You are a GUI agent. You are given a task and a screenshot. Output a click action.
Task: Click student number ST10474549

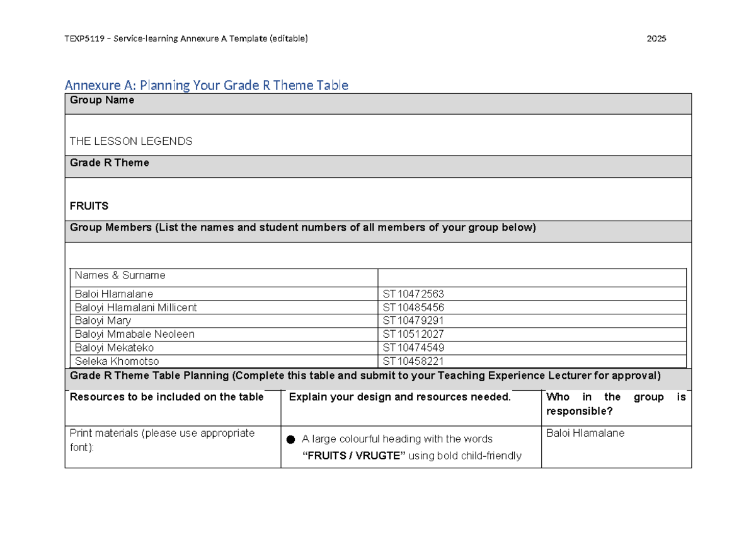[x=413, y=348]
